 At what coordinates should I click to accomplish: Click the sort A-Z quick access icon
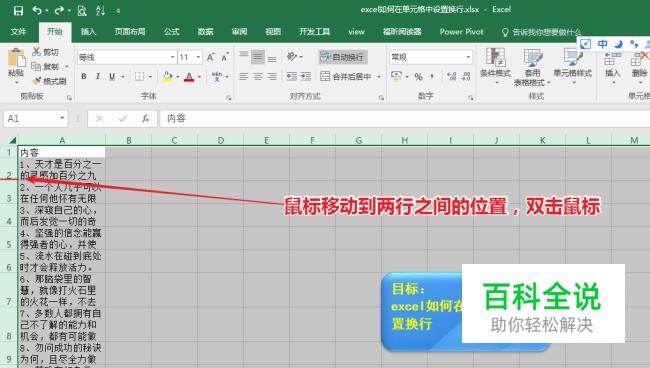[x=101, y=10]
